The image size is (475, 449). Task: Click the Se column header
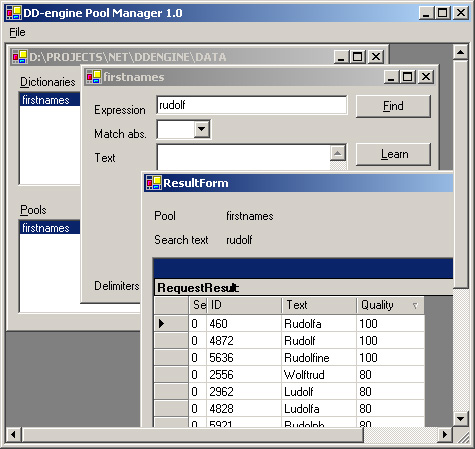click(x=198, y=305)
